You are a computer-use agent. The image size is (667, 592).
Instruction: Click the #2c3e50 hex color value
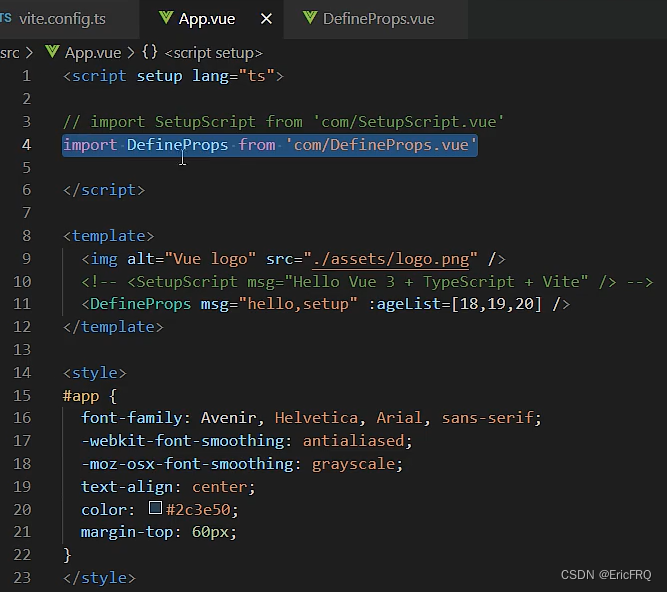[198, 509]
